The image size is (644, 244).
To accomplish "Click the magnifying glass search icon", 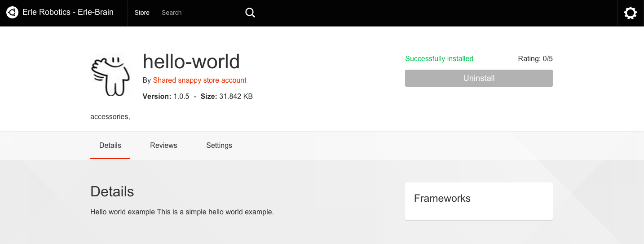I will tap(250, 13).
